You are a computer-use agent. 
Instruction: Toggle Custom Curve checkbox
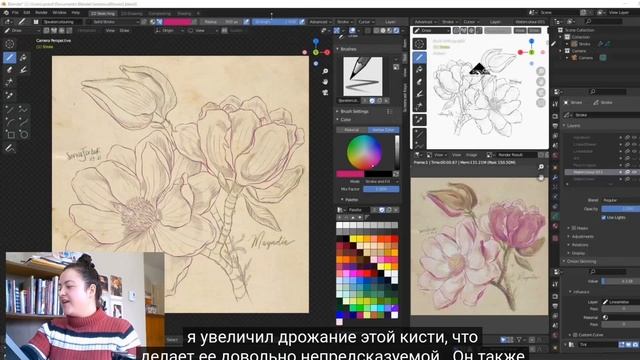(x=575, y=335)
